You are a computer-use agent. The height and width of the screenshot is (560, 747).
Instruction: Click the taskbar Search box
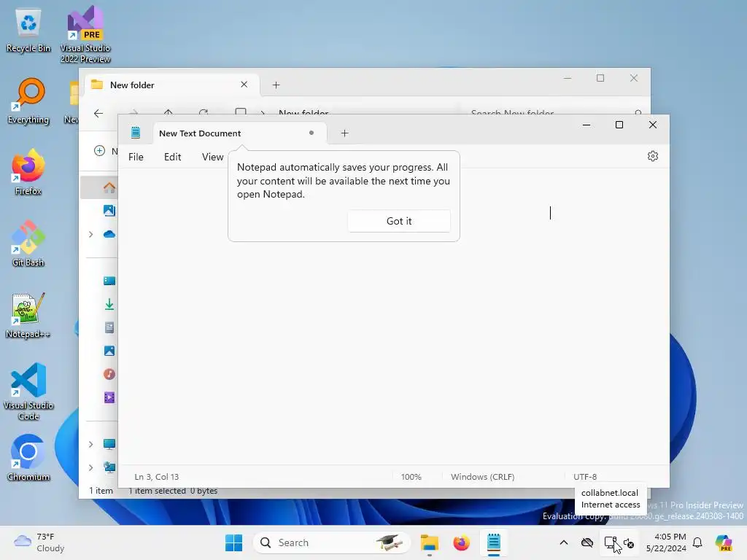pos(332,542)
